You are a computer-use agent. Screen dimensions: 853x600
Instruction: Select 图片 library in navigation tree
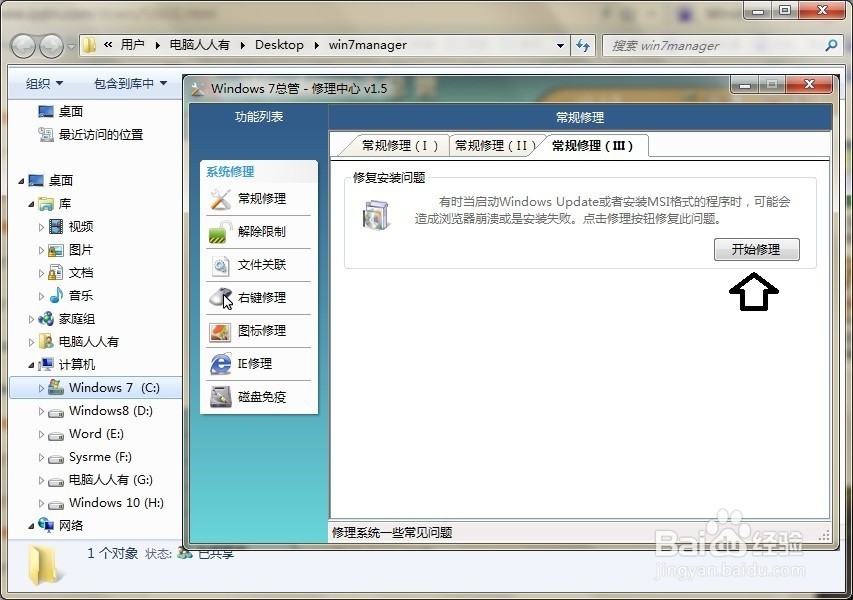(x=71, y=250)
